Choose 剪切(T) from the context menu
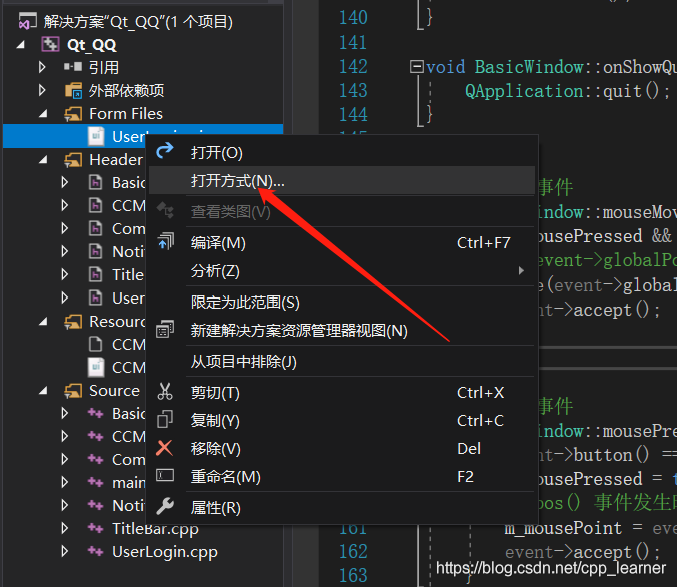 tap(342, 393)
